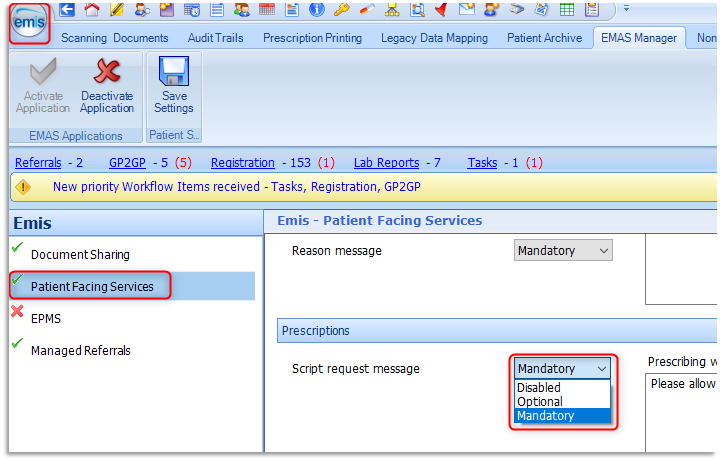
Task: Open the EMIS main menu button
Action: (29, 23)
